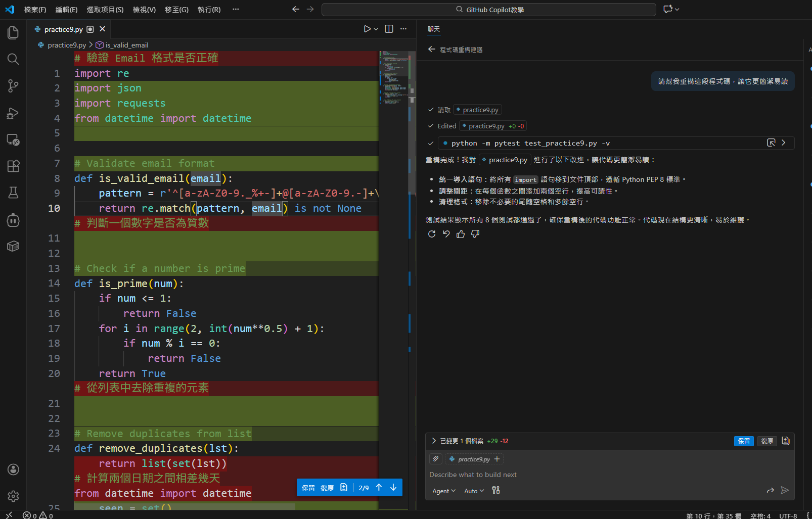The width and height of the screenshot is (812, 519).
Task: Click the split editor right icon
Action: coord(389,29)
